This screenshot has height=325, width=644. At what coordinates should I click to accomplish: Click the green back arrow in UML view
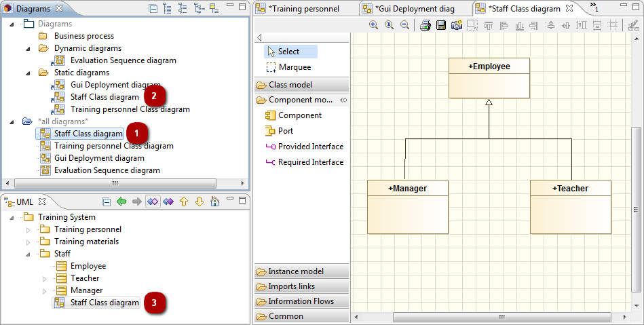click(x=121, y=202)
